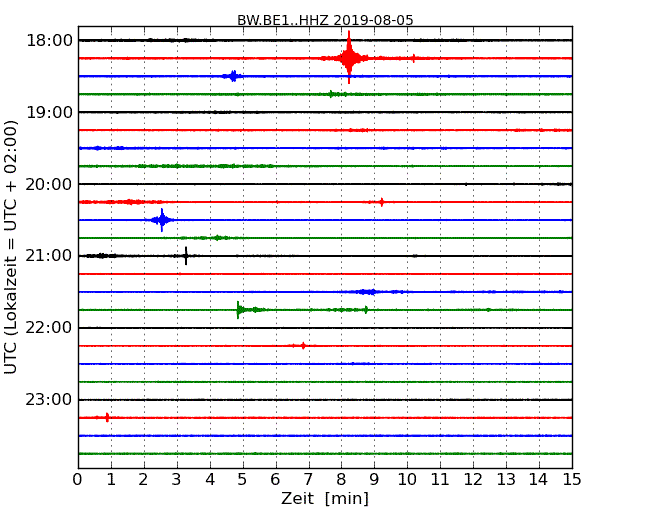Click the Zeit [min] axis label
650x520 pixels.
point(325,498)
